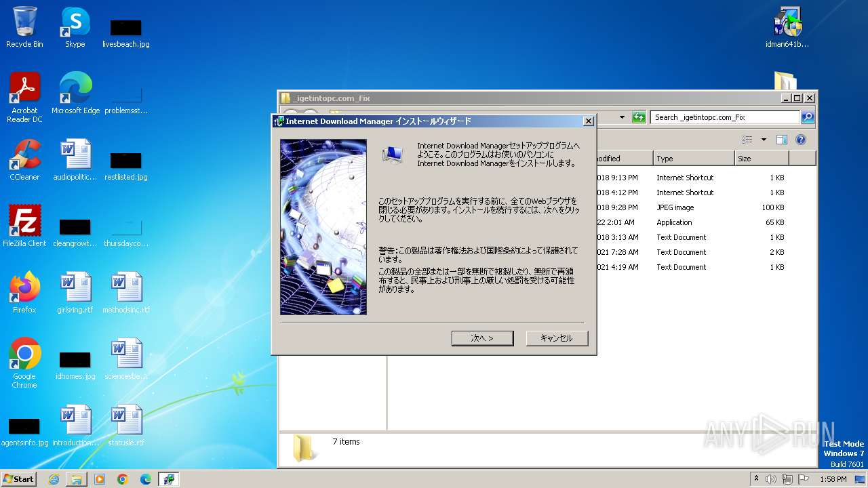This screenshot has height=488, width=868.
Task: Toggle the Explorer preview pane button
Action: [x=781, y=140]
